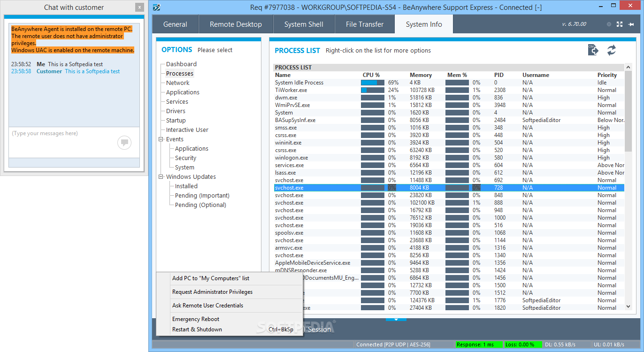Sort by Username column header
Image resolution: width=644 pixels, height=352 pixels.
coord(536,75)
